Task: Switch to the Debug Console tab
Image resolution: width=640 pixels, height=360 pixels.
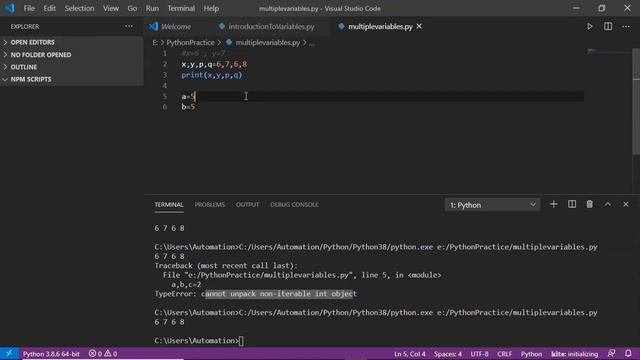Action: click(294, 204)
